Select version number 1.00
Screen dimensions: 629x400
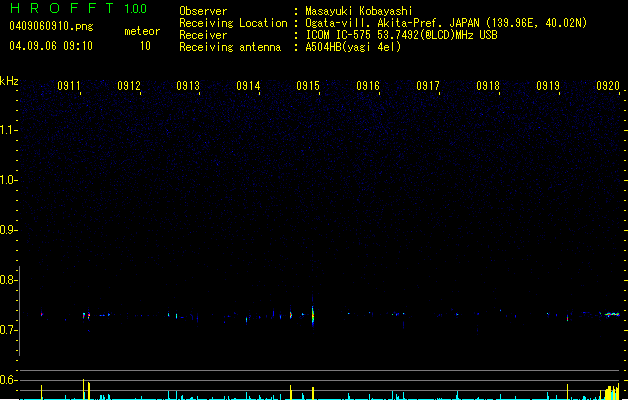136,8
